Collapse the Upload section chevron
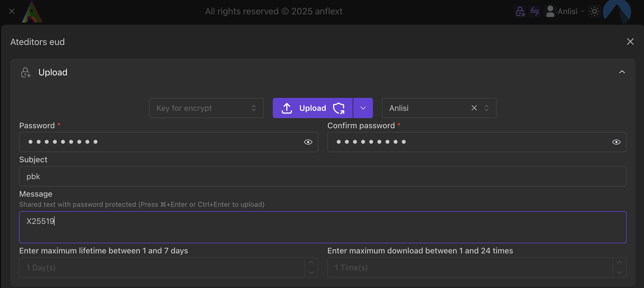 (x=622, y=72)
